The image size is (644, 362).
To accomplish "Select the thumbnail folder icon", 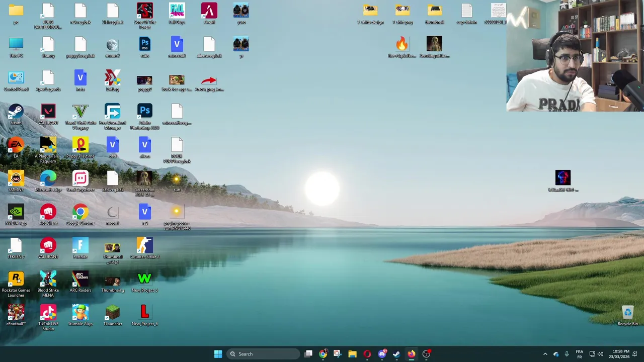I will pyautogui.click(x=434, y=14).
